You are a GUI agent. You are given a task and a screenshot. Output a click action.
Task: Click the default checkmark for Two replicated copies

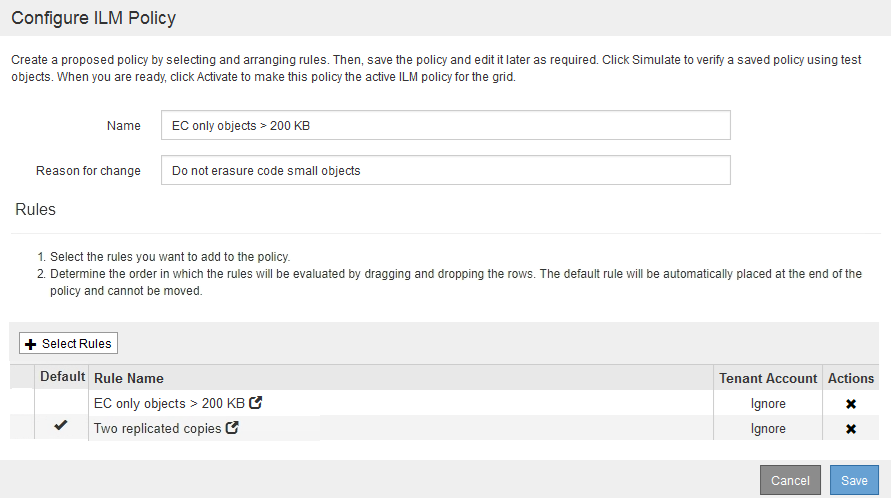(61, 426)
